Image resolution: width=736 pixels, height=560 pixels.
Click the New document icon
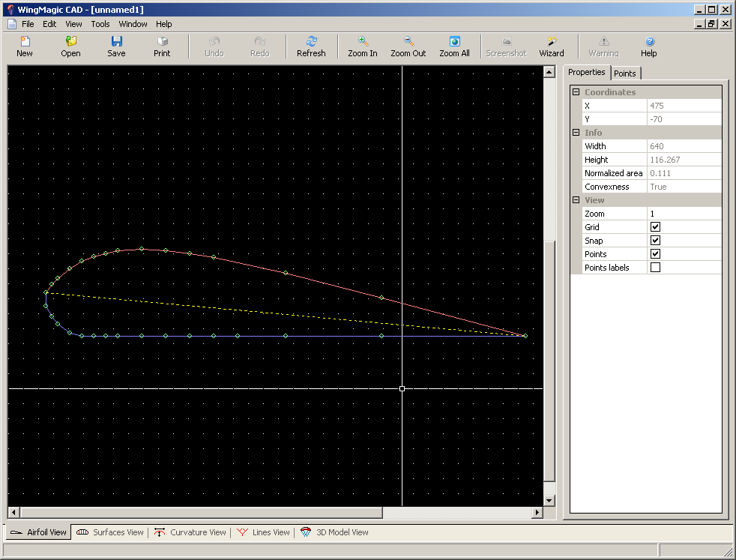click(25, 41)
